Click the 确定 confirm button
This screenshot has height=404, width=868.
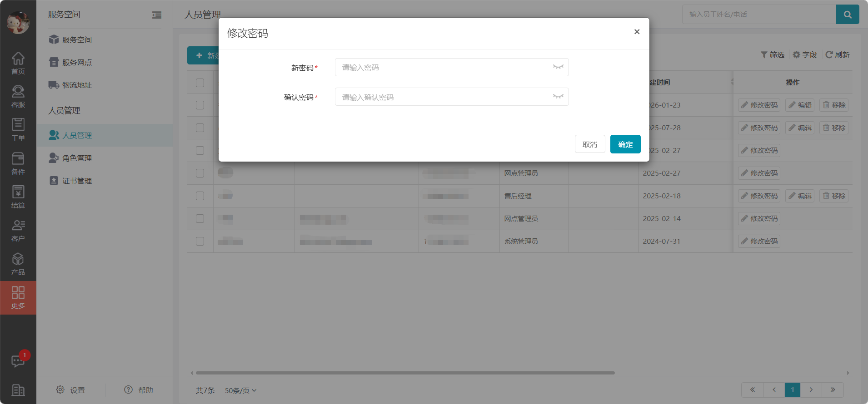[625, 144]
